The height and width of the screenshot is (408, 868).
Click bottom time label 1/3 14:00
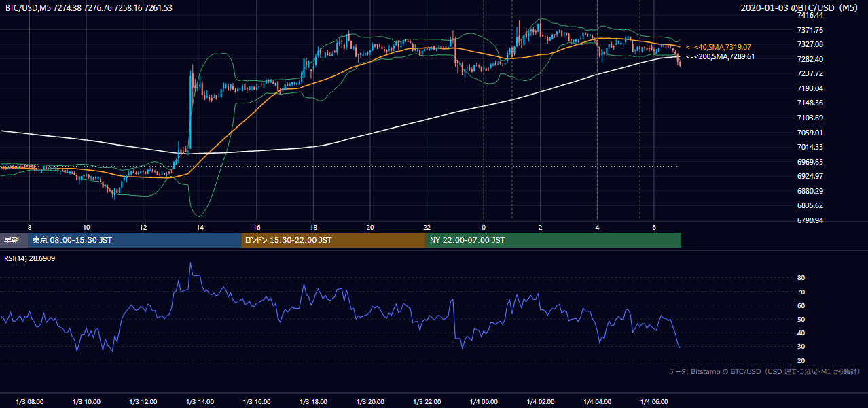point(200,402)
